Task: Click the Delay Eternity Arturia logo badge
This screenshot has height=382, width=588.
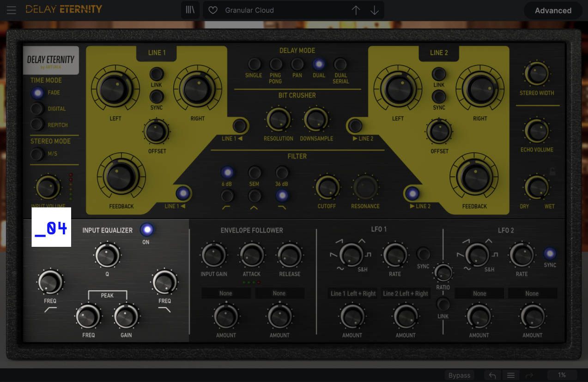Action: 51,60
